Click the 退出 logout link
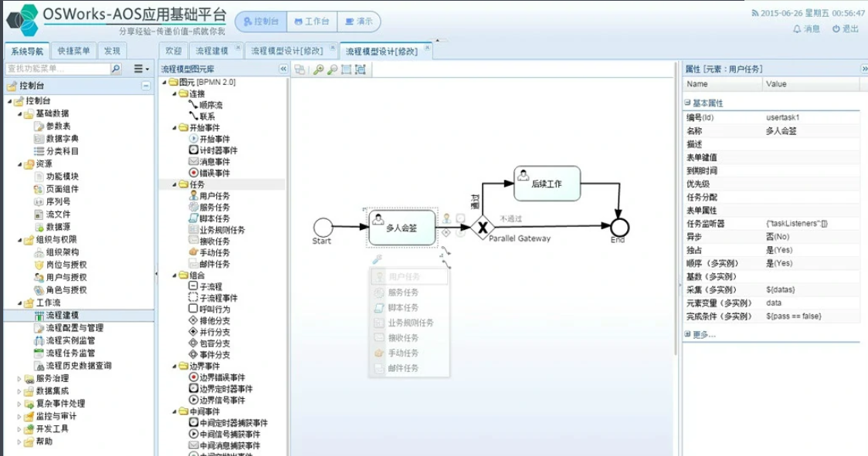The width and height of the screenshot is (868, 456). pos(846,29)
